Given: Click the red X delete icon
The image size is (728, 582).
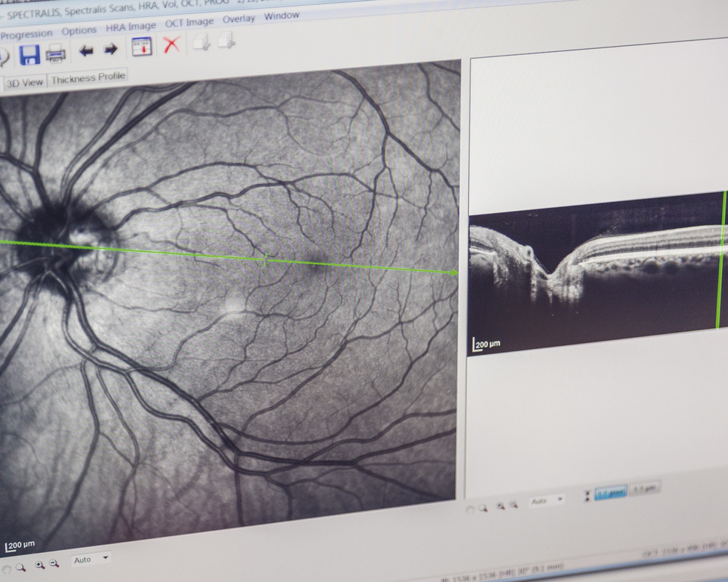Looking at the screenshot, I should (172, 45).
